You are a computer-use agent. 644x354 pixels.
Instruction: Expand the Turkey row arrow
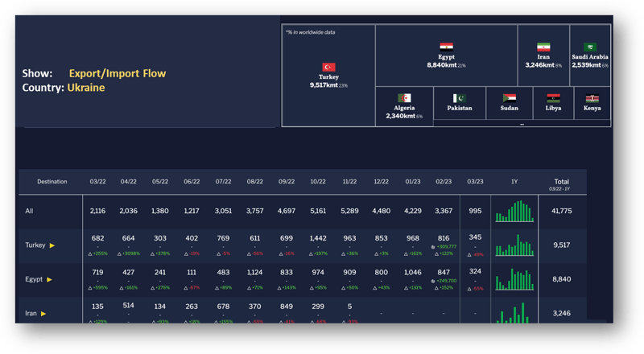tap(52, 245)
